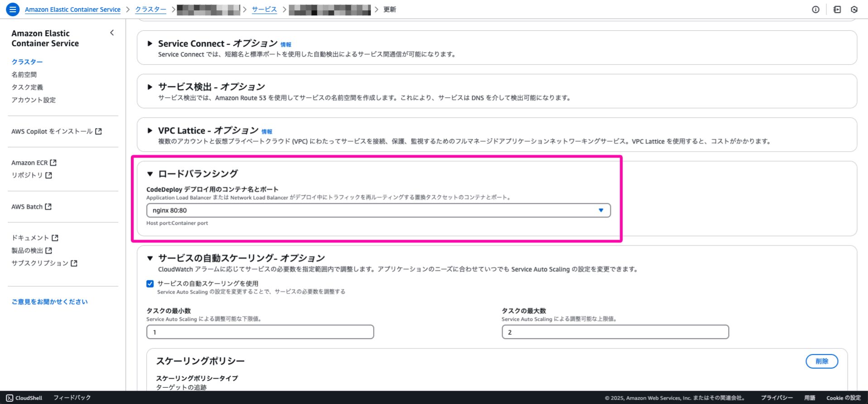Open the hamburger navigation menu
Screen dimensions: 868x404
point(13,9)
